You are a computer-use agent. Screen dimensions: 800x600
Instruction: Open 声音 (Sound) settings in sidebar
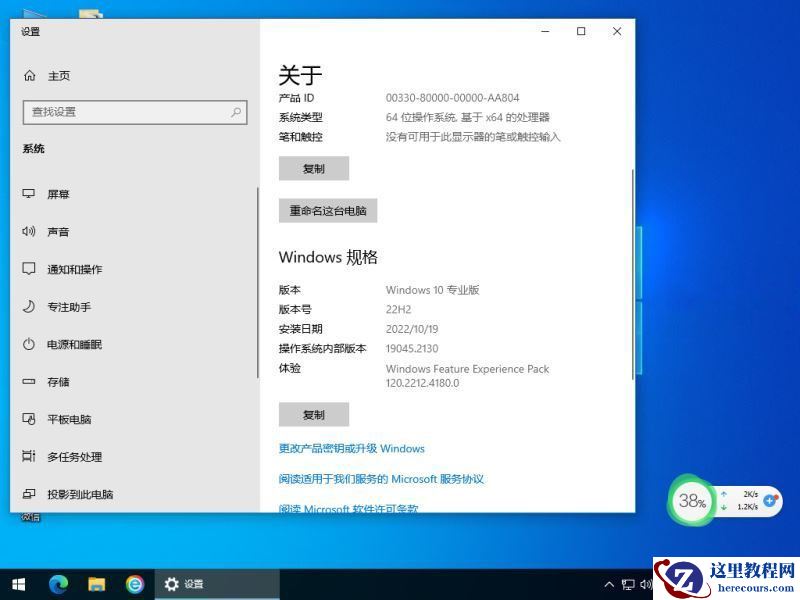coord(58,231)
